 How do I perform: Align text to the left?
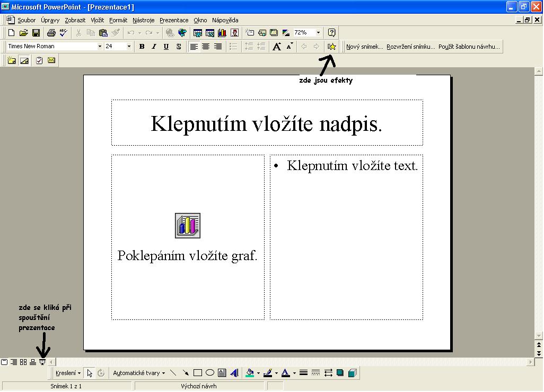pos(194,47)
